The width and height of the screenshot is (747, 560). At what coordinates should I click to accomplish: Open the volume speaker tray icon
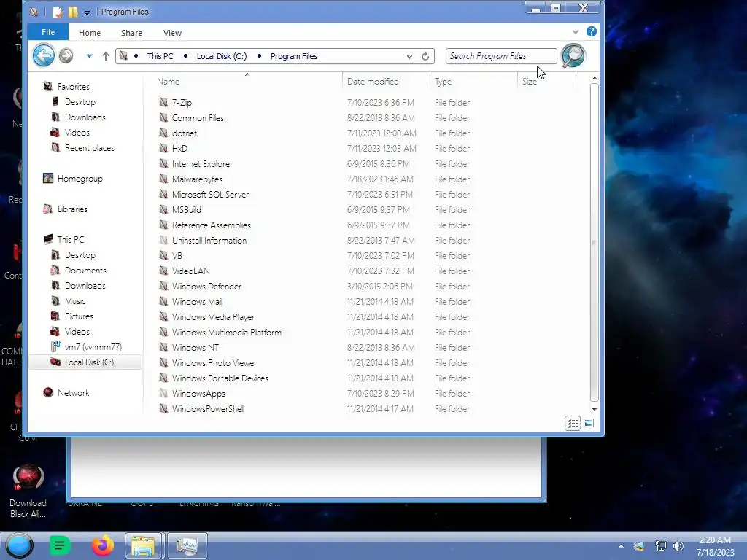(x=678, y=546)
